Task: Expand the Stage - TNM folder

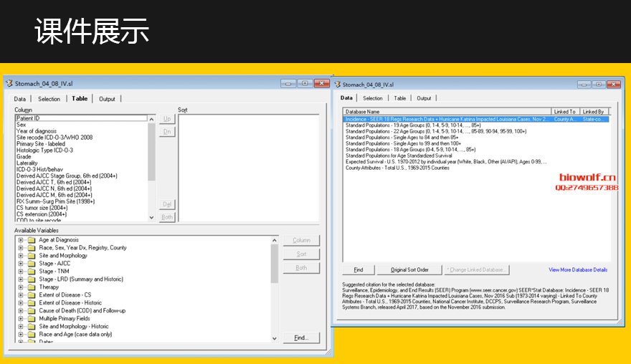Action: 21,272
